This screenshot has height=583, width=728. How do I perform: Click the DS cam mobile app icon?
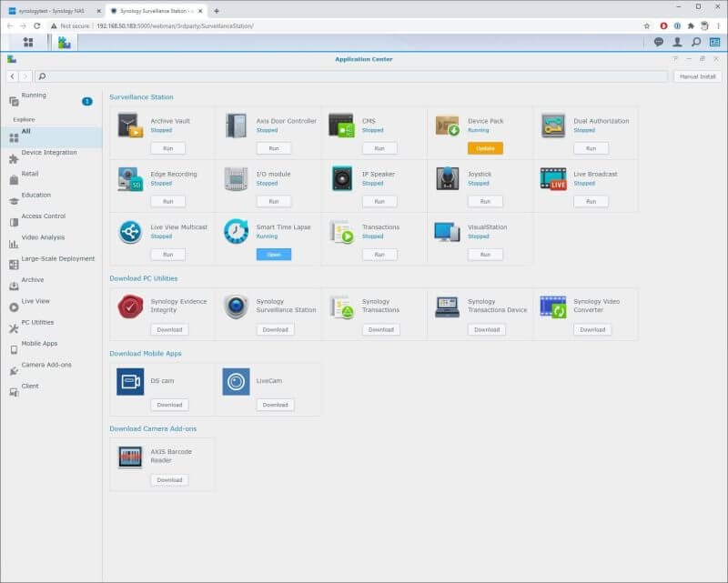[130, 382]
